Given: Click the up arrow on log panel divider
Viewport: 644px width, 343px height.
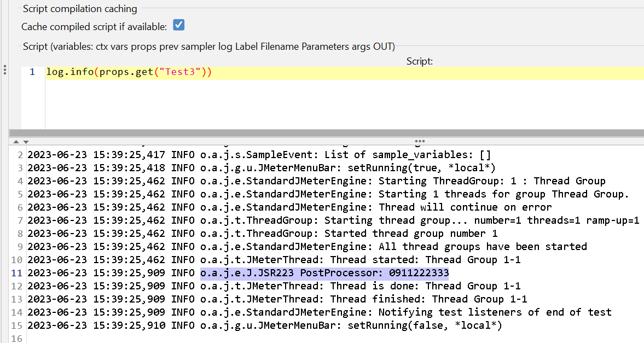Looking at the screenshot, I should (x=16, y=142).
